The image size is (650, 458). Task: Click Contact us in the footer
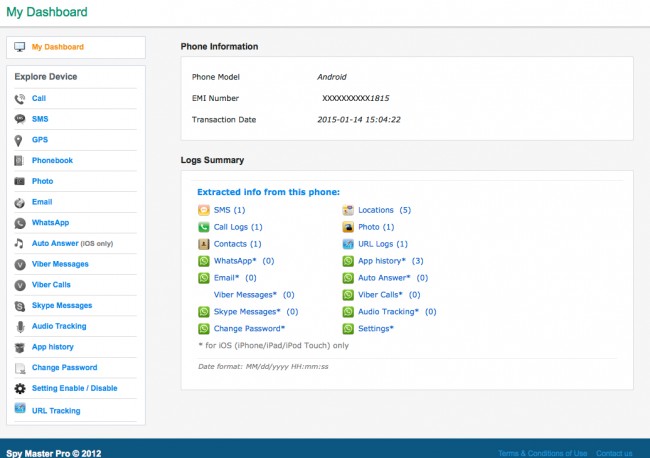click(x=614, y=453)
